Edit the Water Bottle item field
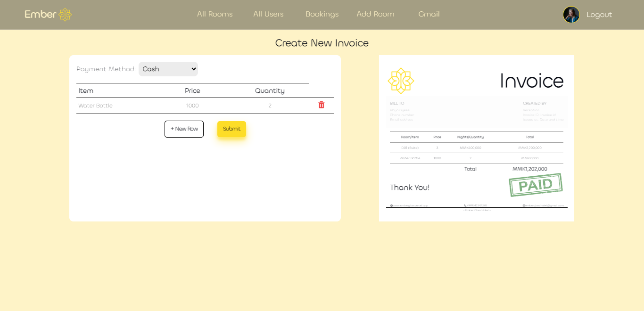 click(95, 106)
